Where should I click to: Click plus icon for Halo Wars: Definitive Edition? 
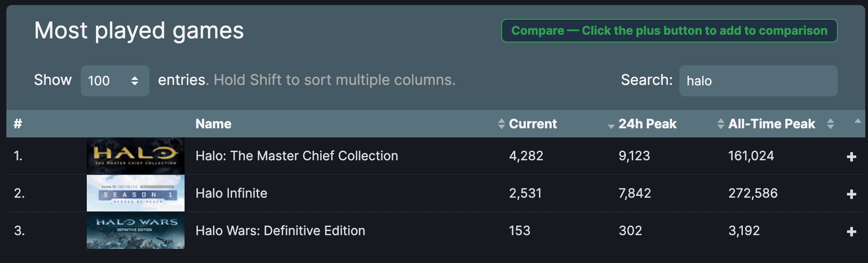851,231
